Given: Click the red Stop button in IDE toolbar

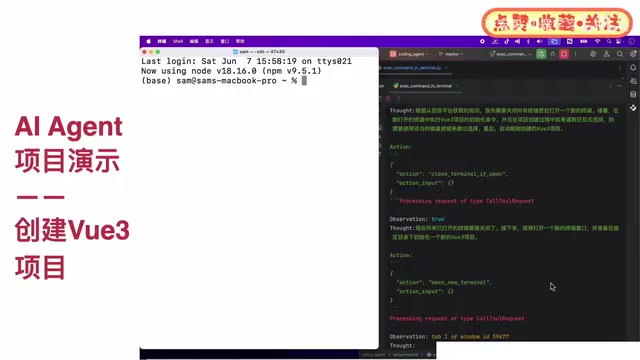Looking at the screenshot, I should 564,54.
